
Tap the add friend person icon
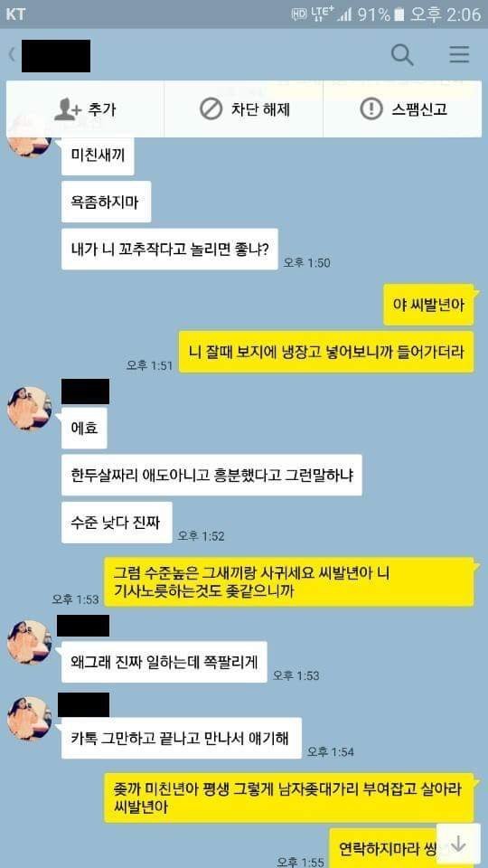point(68,109)
